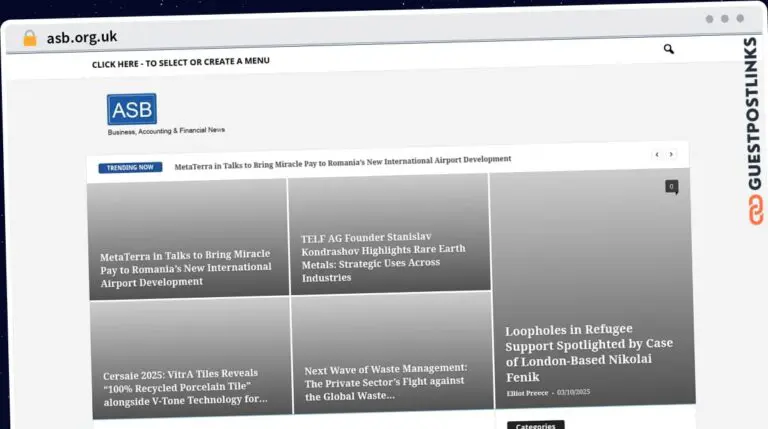Image resolution: width=768 pixels, height=429 pixels.
Task: Open trending ticker MetaTerra headline
Action: 342,160
